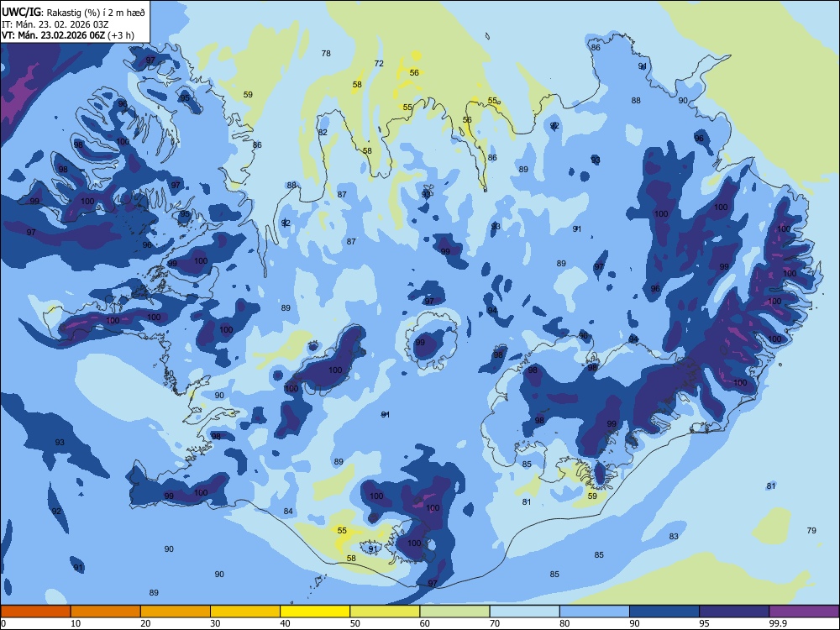The image size is (840, 630).
Task: Click the '80' label on the legend scale
Action: (x=564, y=623)
